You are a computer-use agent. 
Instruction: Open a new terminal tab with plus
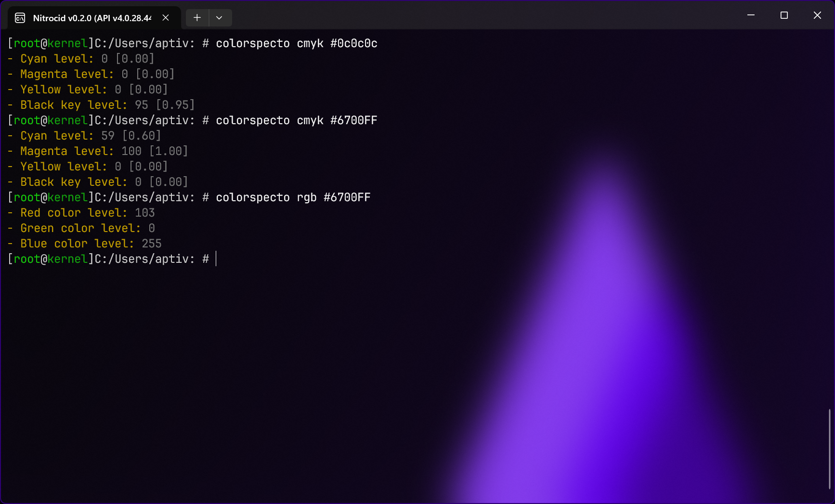point(197,18)
